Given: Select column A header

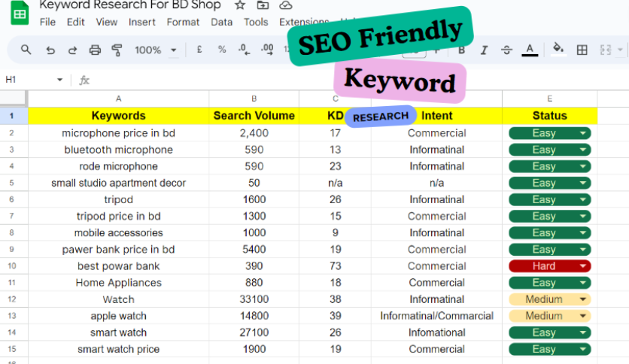Looking at the screenshot, I should click(118, 99).
